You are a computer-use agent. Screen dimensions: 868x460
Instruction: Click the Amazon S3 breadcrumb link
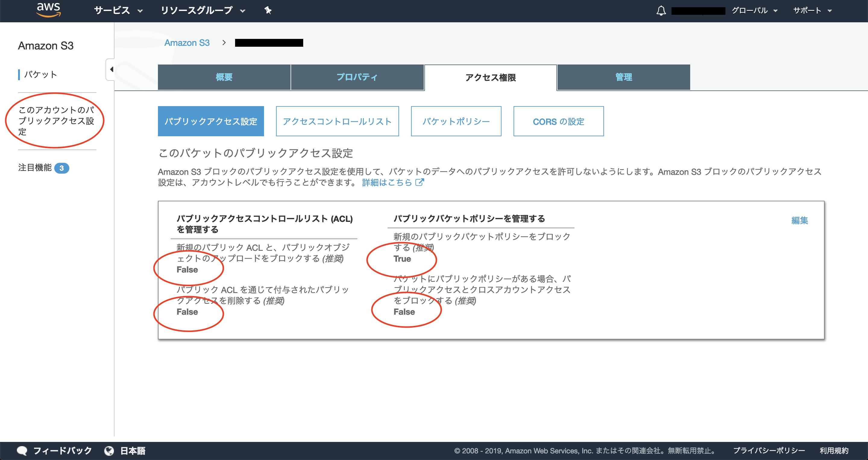tap(187, 43)
